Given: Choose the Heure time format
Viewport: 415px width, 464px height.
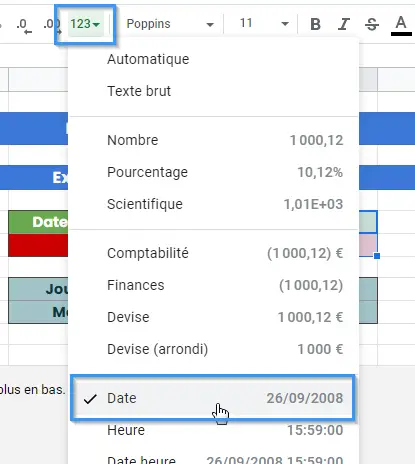Looking at the screenshot, I should click(x=213, y=430).
